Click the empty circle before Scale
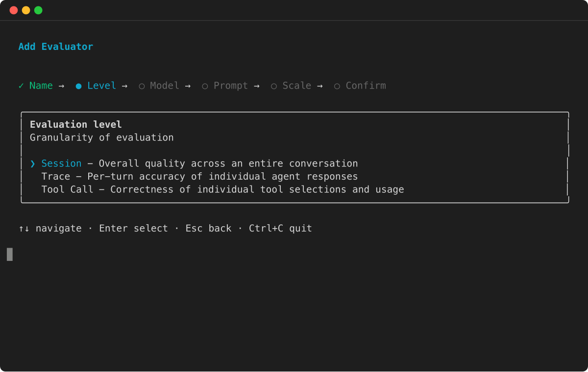The image size is (588, 372). (274, 86)
